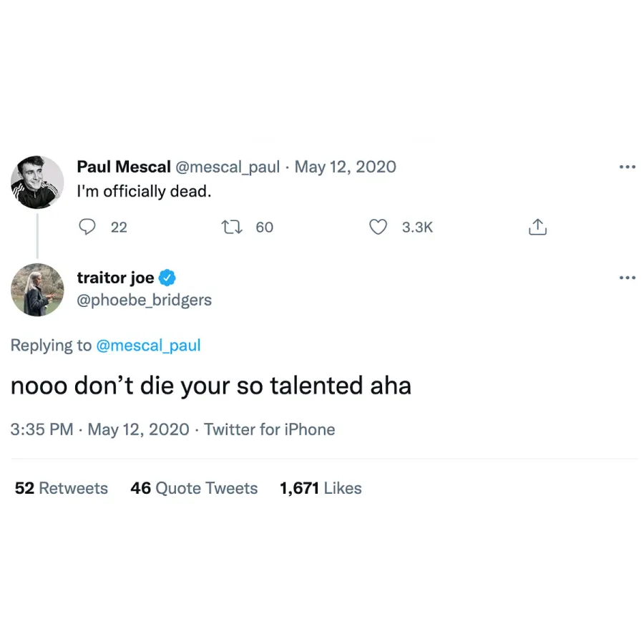Click the blue verified badge next to traitor joe
The width and height of the screenshot is (644, 644).
click(167, 277)
